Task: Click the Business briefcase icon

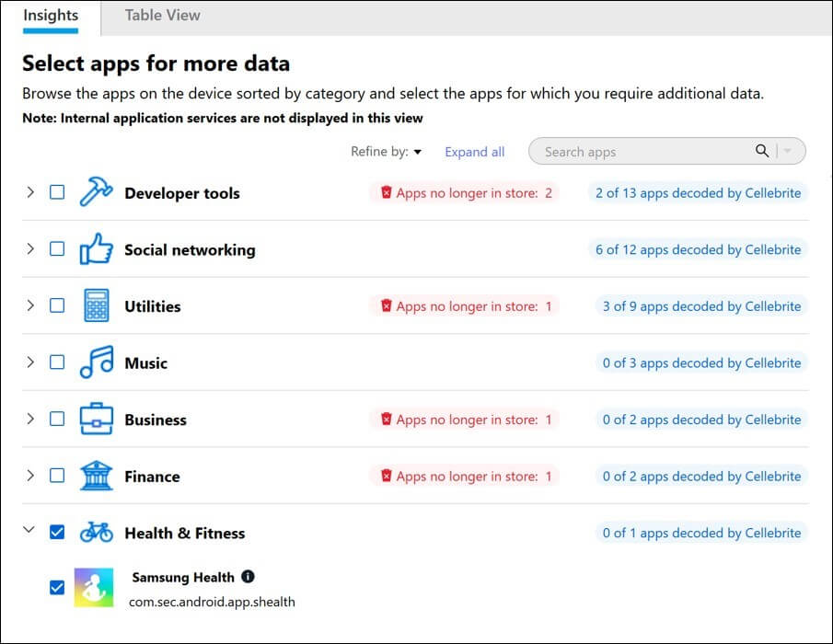Action: pyautogui.click(x=96, y=420)
